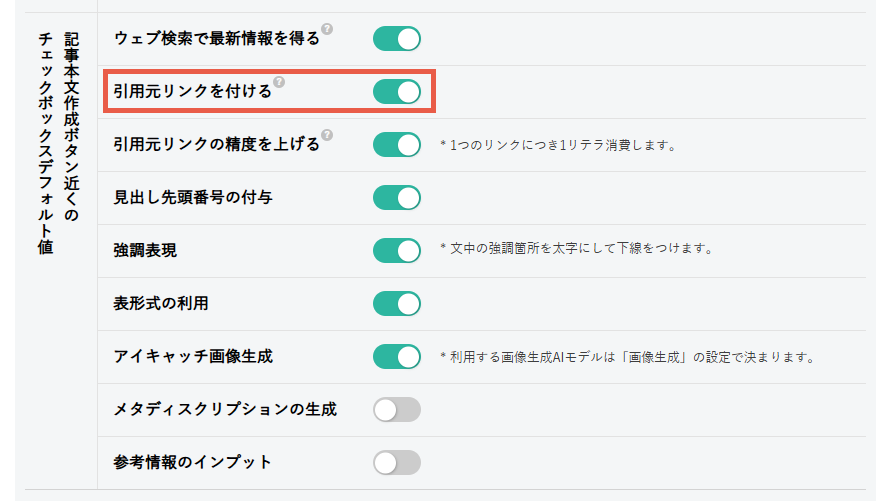Disable 見出し先頭番号の付与 toggle

397,198
